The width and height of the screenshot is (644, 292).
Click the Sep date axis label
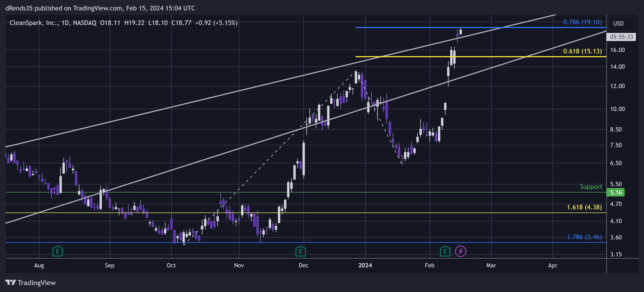click(110, 265)
